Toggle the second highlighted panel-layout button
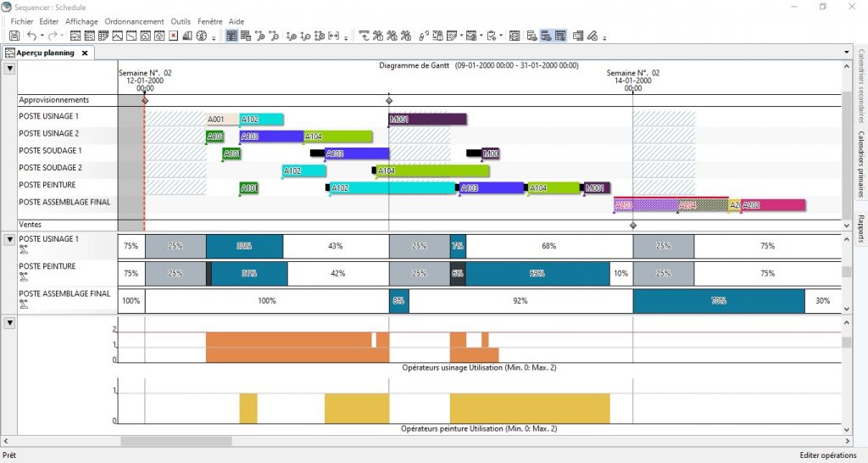Screen dimensions: 868x463 560,36
